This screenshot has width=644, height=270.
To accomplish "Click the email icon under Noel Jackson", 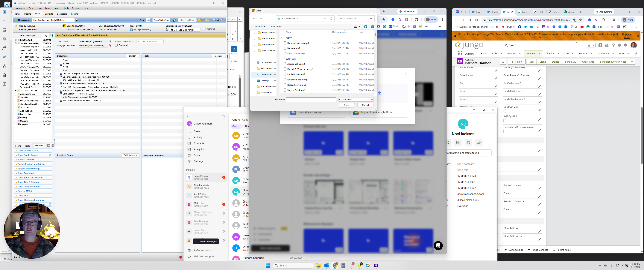I will click(x=468, y=143).
